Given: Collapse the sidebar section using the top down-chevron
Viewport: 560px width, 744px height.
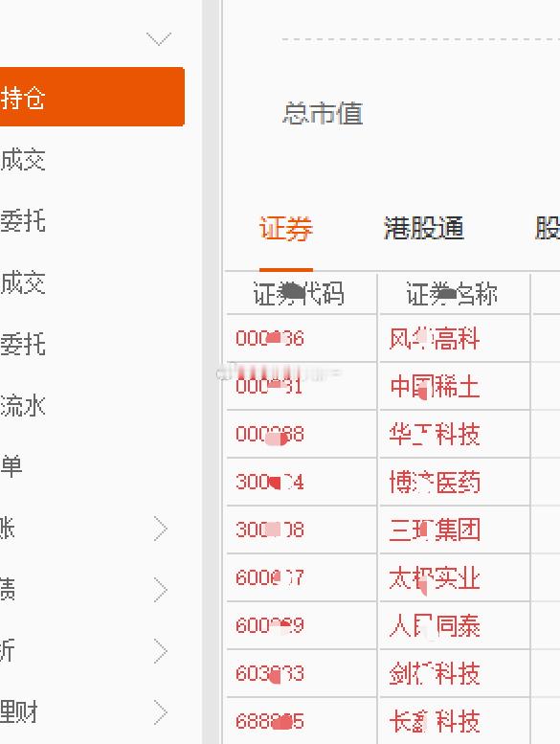Looking at the screenshot, I should 158,38.
